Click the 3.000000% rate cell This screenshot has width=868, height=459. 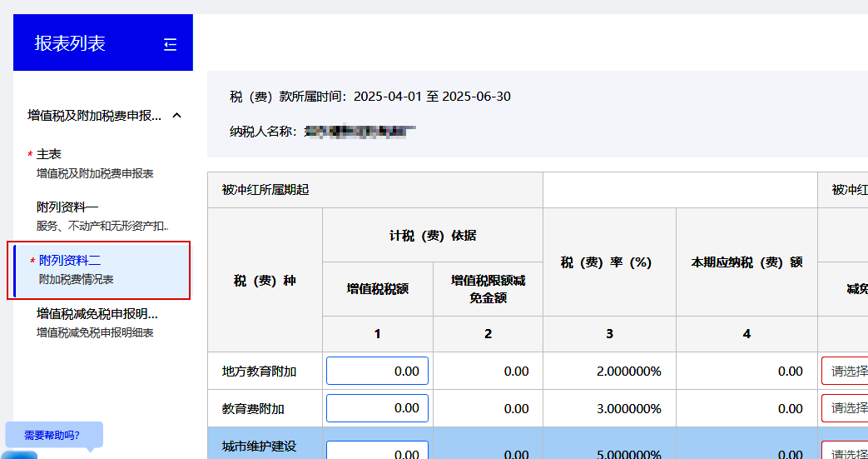point(609,408)
